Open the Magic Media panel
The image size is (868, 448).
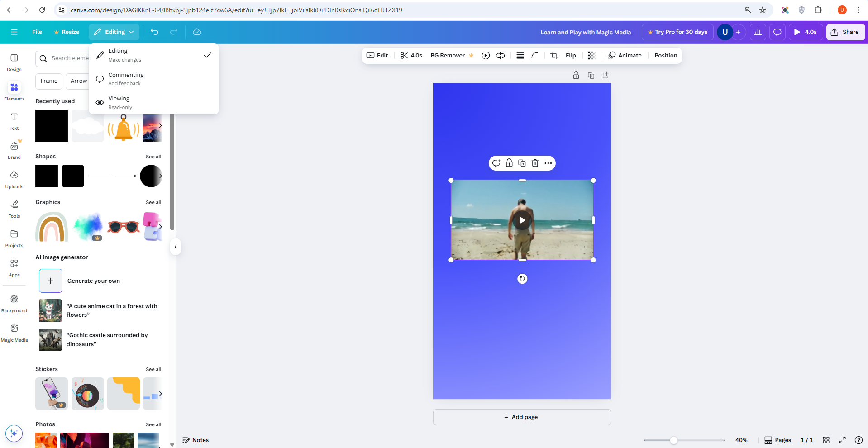pyautogui.click(x=14, y=333)
